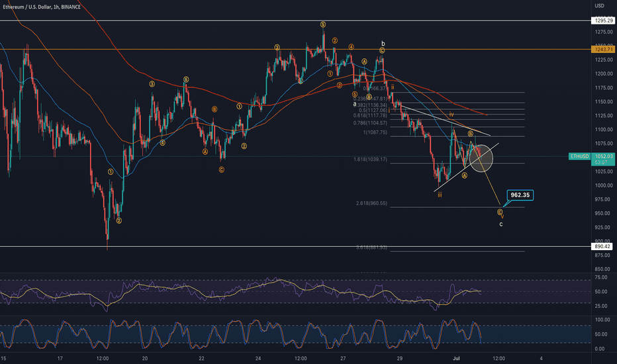Select the orange wave label iii
Image resolution: width=617 pixels, height=364 pixels.
coord(440,195)
